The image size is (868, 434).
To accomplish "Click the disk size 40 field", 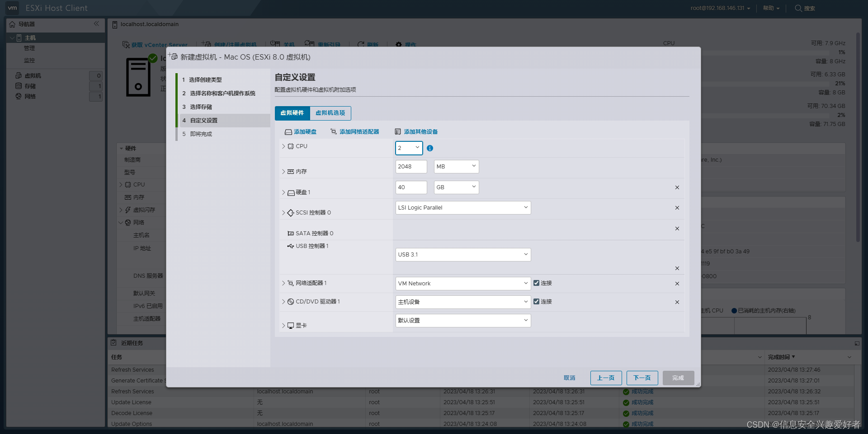I will point(411,187).
